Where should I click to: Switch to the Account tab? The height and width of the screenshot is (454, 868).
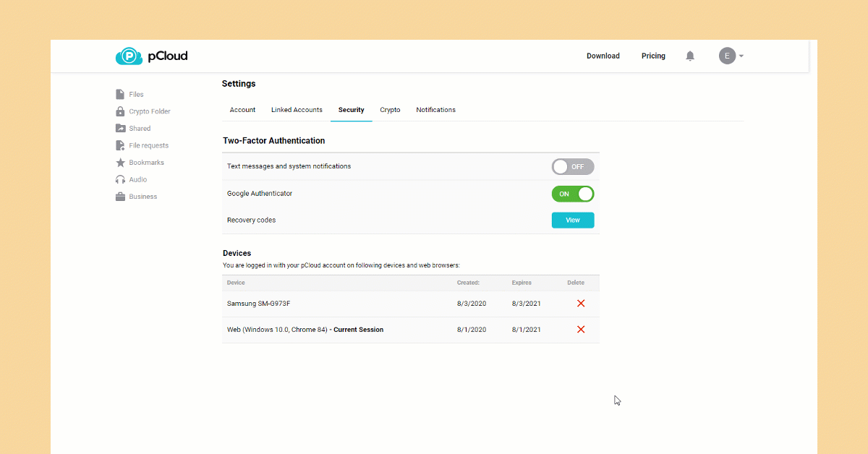242,110
